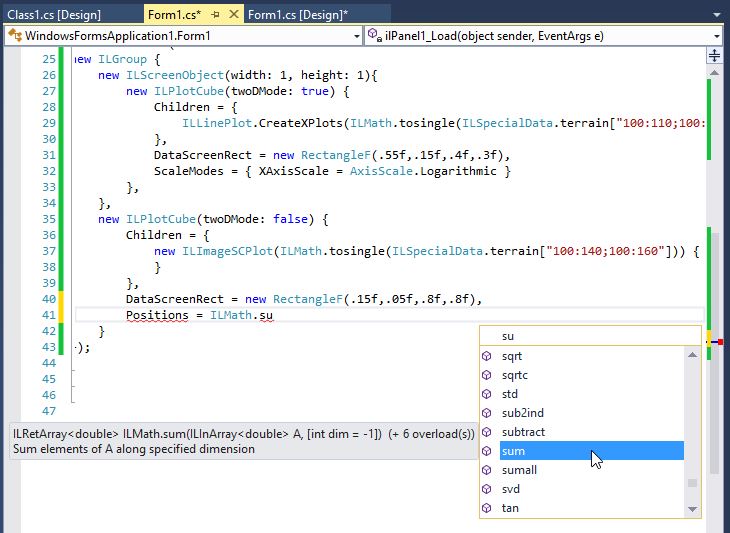Viewport: 730px width, 533px height.
Task: Click ILScreenObject on line 26
Action: pyautogui.click(x=175, y=75)
